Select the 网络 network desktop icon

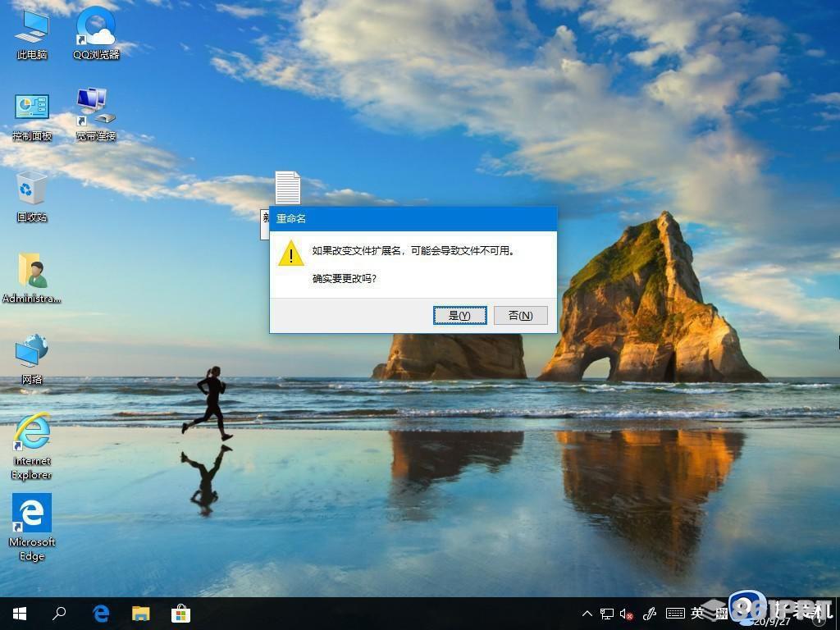pos(32,359)
